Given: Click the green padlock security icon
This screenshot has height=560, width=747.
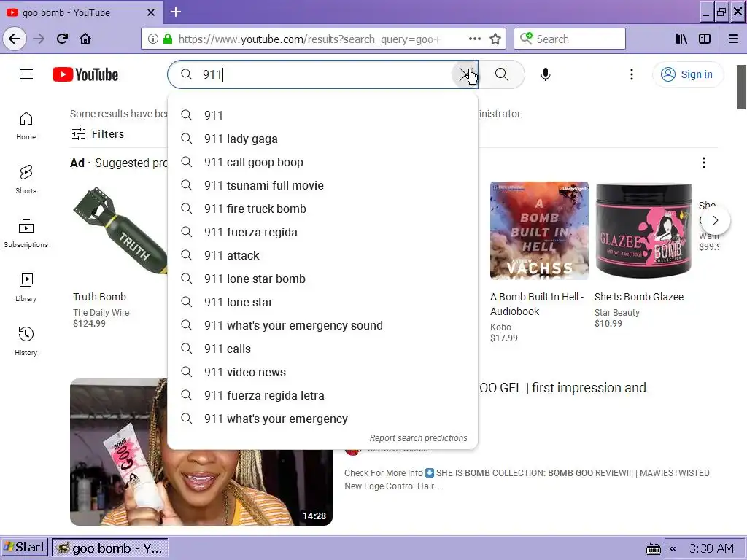Looking at the screenshot, I should coord(167,39).
